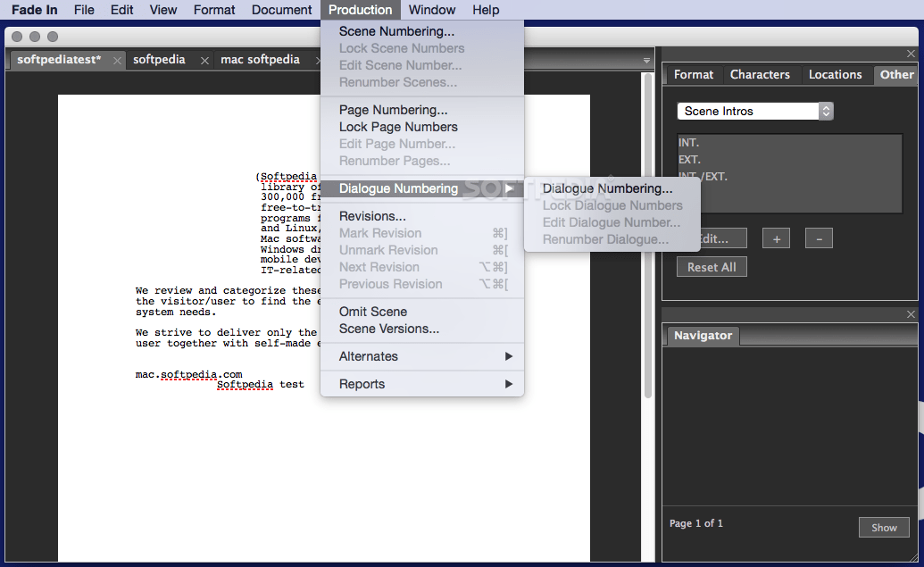Close the open Production menu
Image resolution: width=924 pixels, height=567 pixels.
click(360, 10)
